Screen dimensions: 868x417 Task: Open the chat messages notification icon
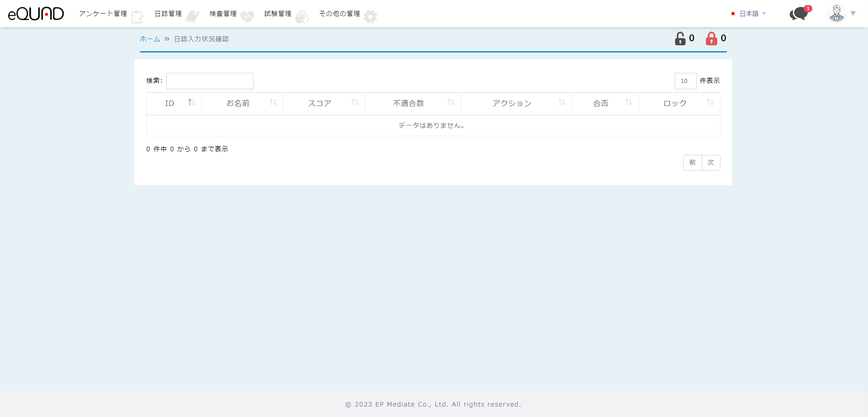pos(799,14)
